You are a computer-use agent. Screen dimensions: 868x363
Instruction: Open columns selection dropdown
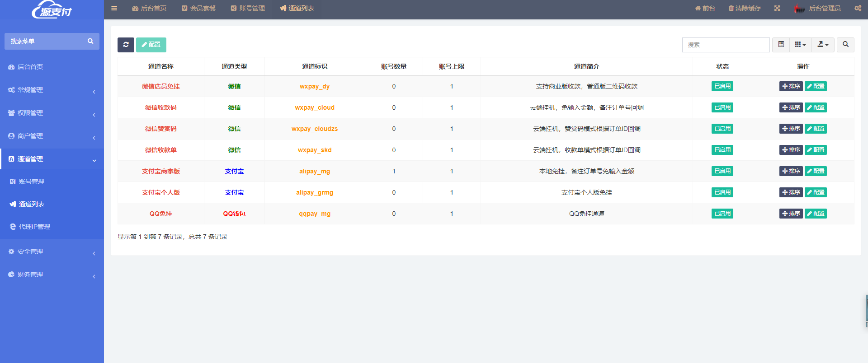click(800, 45)
